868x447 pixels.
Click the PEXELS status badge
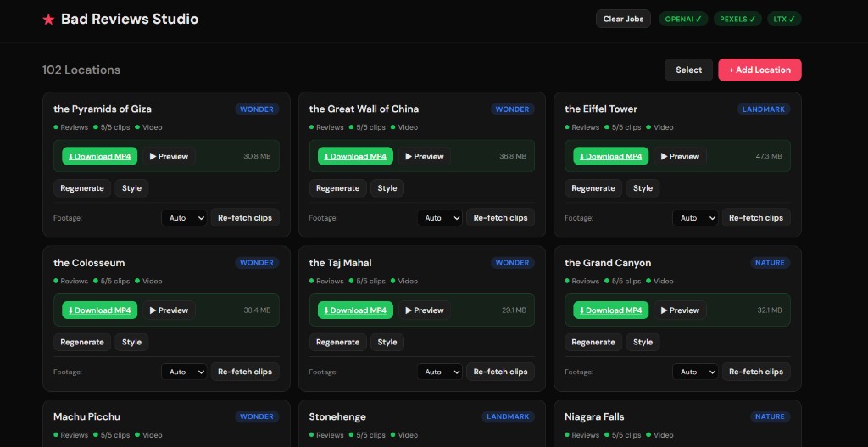point(737,19)
